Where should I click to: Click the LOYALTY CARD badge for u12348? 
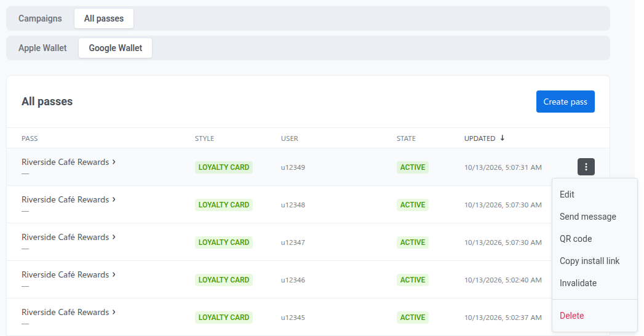pyautogui.click(x=223, y=204)
